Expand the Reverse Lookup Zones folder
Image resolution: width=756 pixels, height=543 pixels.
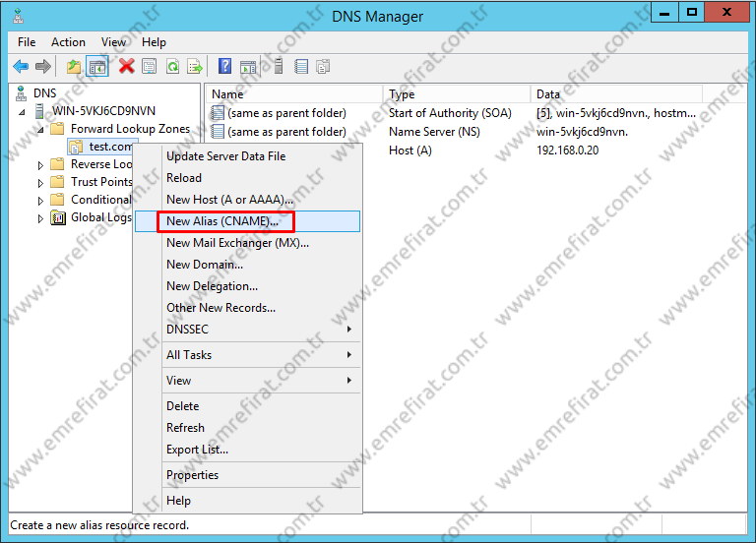41,165
